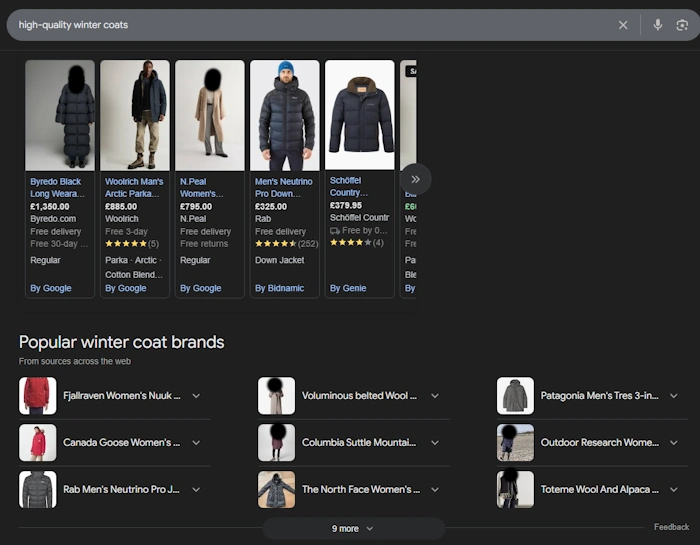This screenshot has height=545, width=700.
Task: Click 'By Genie' under Schöffel jacket
Action: click(x=348, y=288)
